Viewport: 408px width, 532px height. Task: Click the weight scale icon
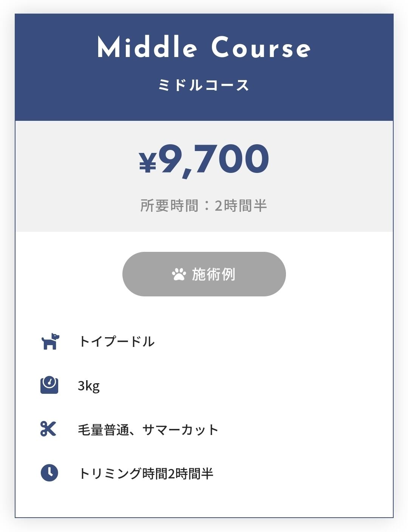pyautogui.click(x=49, y=385)
